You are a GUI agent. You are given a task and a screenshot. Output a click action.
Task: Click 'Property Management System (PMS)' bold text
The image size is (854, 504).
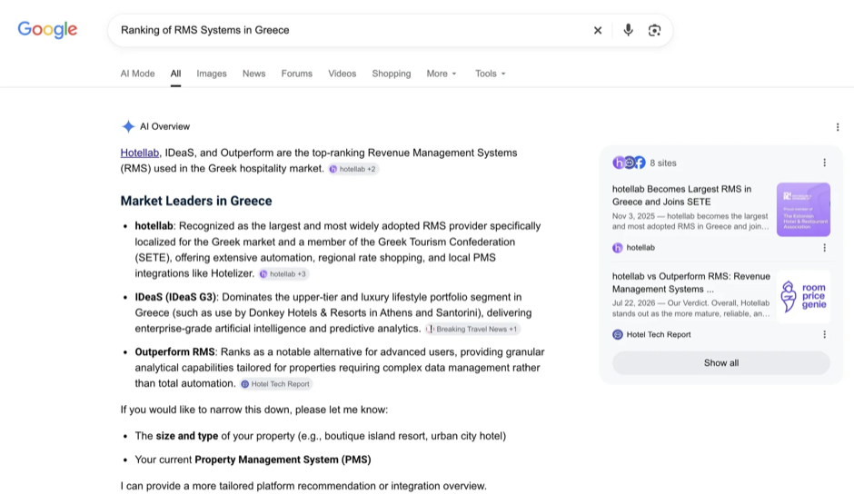[x=283, y=460]
